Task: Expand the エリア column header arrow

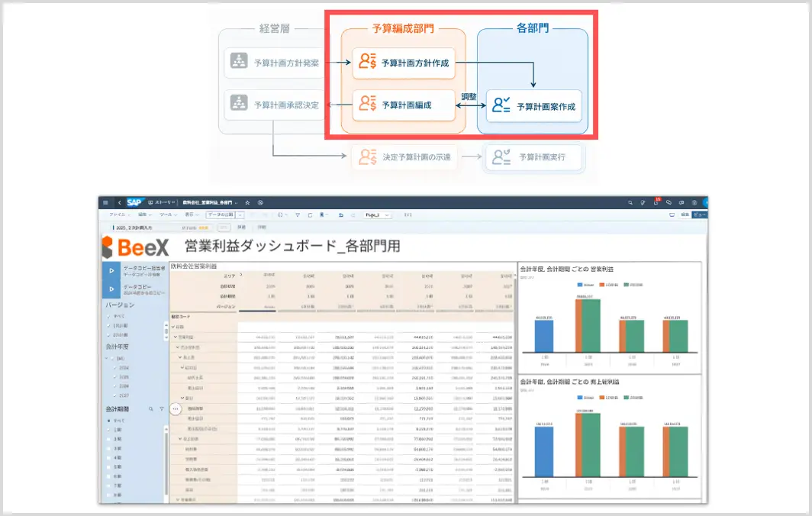Action: pyautogui.click(x=241, y=275)
